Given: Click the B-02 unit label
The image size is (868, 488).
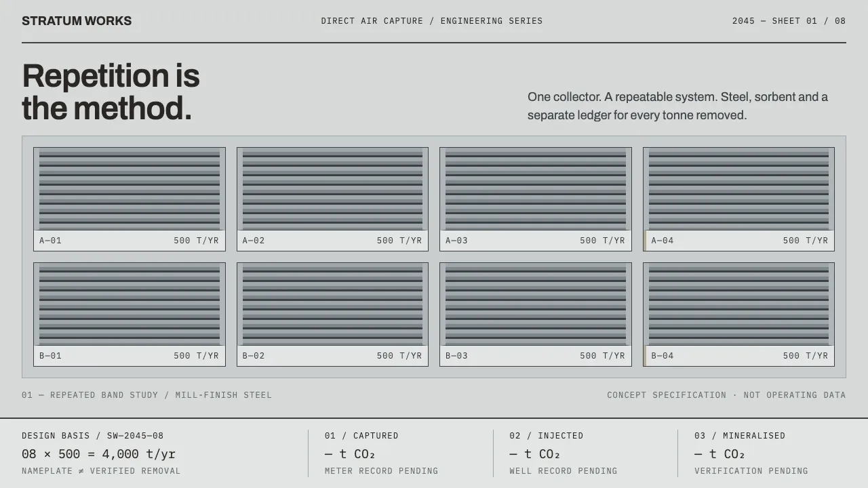Looking at the screenshot, I should 254,356.
